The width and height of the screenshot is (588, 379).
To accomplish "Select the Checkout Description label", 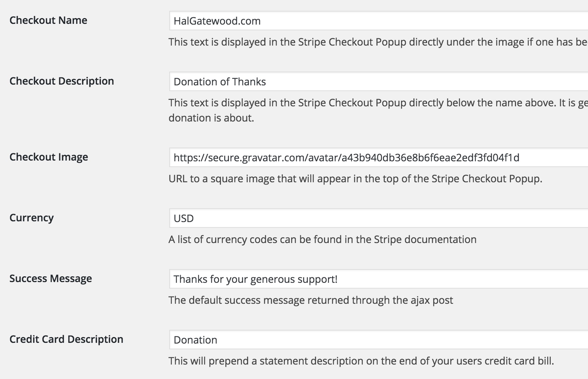I will pos(61,81).
